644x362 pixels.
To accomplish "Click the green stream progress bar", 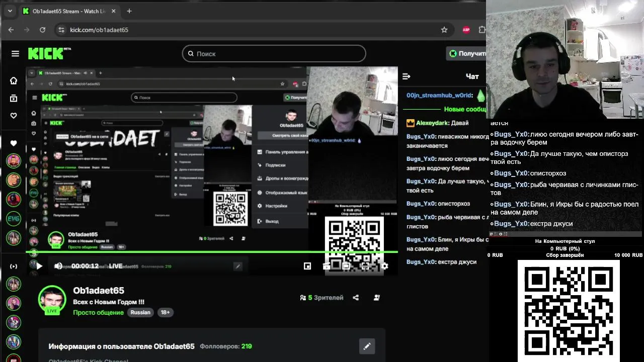I will click(x=212, y=251).
